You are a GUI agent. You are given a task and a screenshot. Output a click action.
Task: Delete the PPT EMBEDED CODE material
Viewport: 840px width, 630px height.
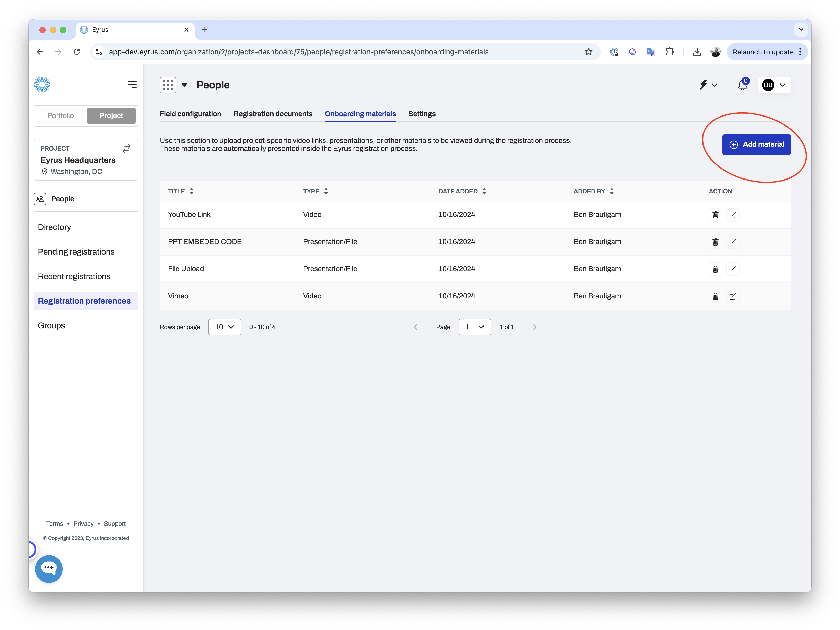tap(715, 242)
